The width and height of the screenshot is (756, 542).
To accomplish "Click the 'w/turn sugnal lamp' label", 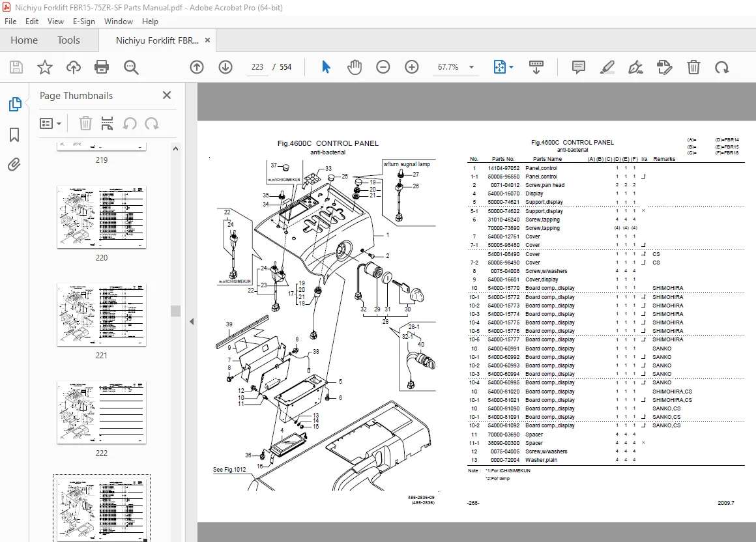I will pos(407,164).
